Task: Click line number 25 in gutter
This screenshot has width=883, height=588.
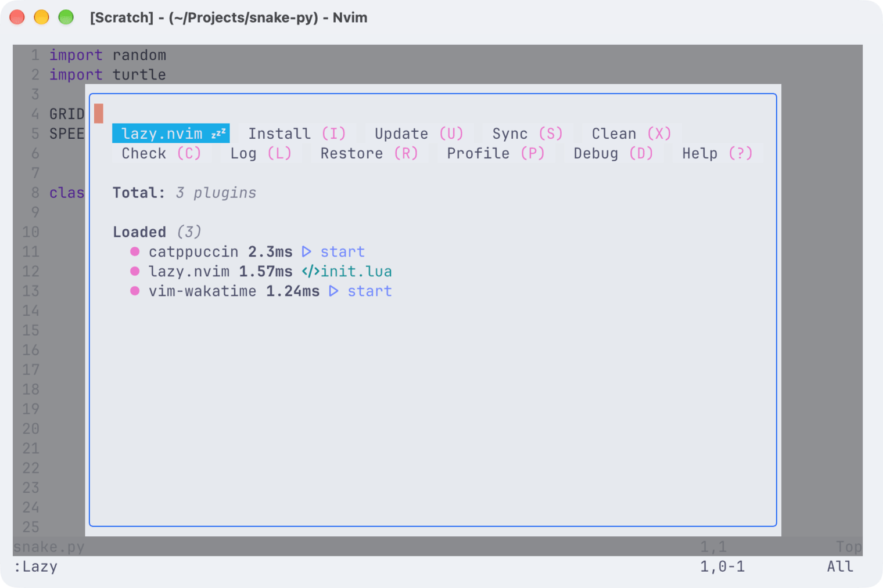Action: tap(31, 527)
